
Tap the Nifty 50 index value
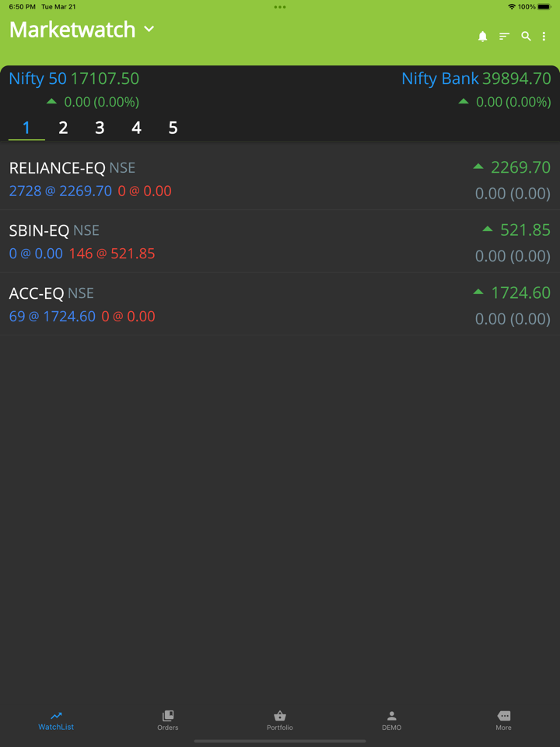tap(104, 79)
